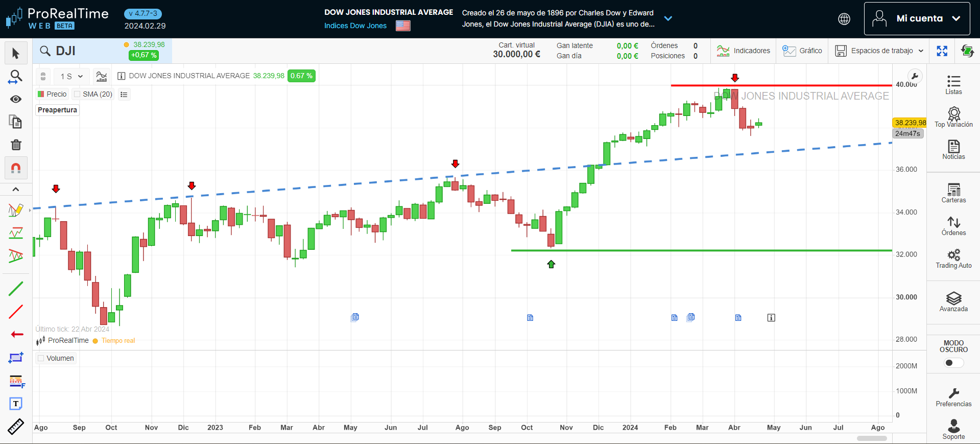Open Trading Auto settings
The width and height of the screenshot is (980, 444).
click(953, 259)
